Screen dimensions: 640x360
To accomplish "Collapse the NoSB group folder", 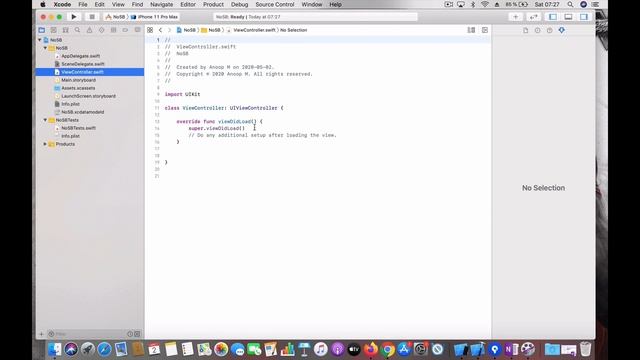I will coord(45,48).
